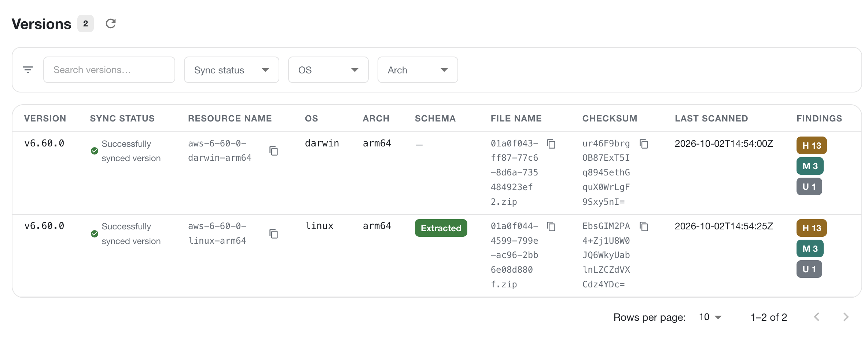868x345 pixels.
Task: Open M 3 findings badge in linux row
Action: pyautogui.click(x=810, y=248)
